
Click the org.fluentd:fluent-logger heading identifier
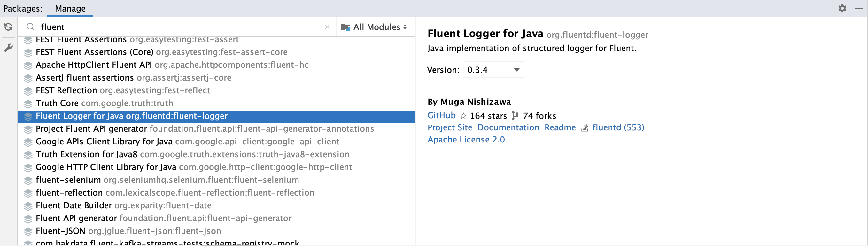pyautogui.click(x=597, y=35)
